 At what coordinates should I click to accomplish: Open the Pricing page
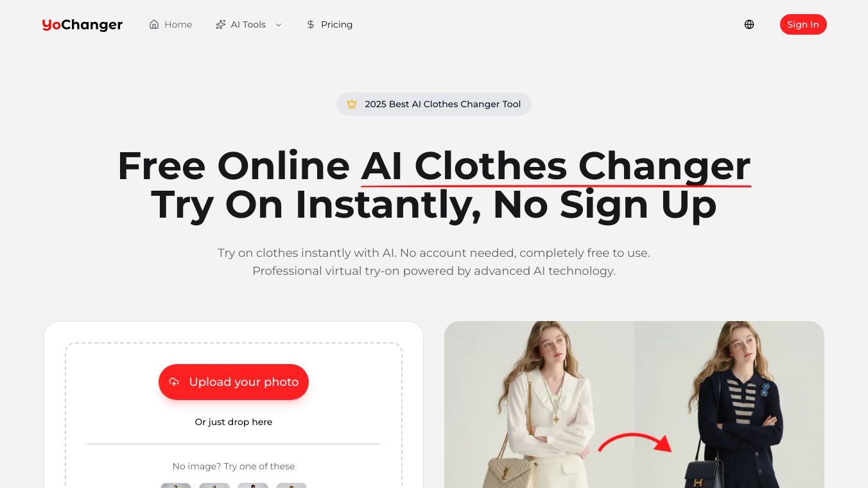click(329, 24)
